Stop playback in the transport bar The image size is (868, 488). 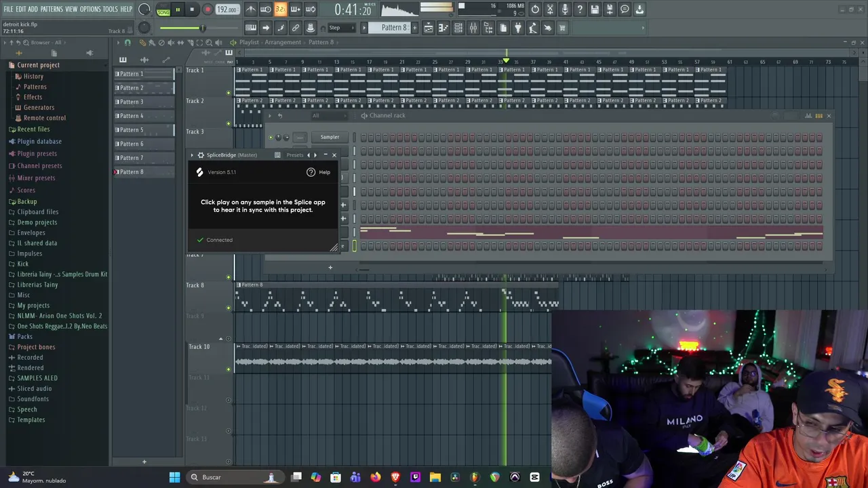pos(192,10)
